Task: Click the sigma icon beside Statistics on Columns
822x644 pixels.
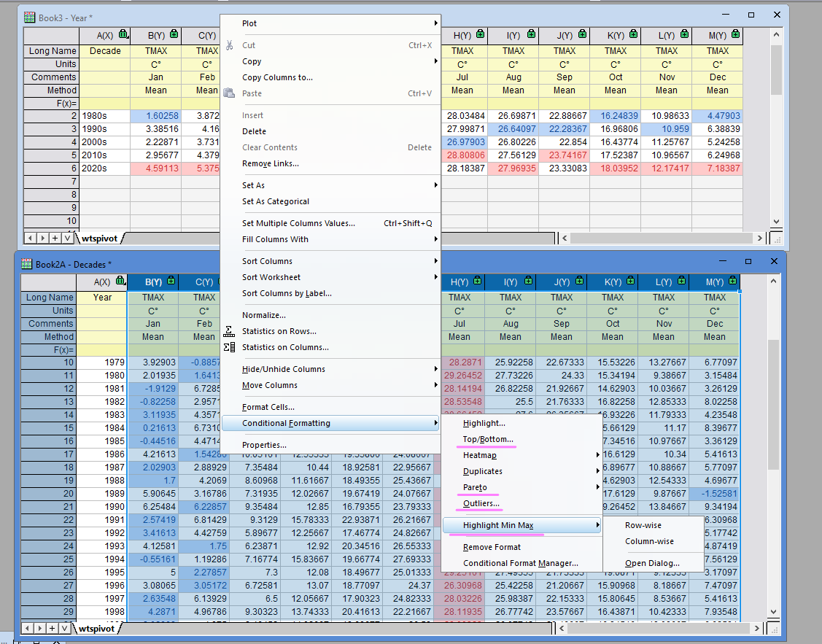Action: (229, 347)
